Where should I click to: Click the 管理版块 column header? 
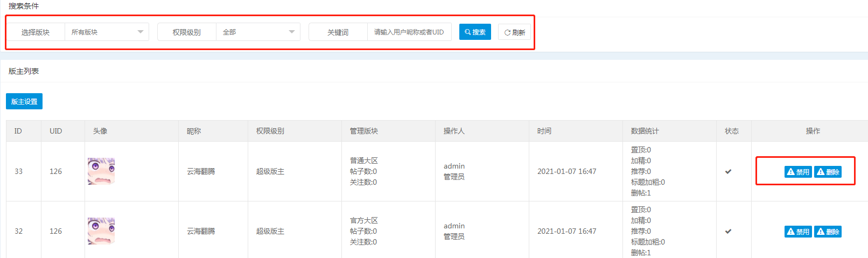[364, 131]
